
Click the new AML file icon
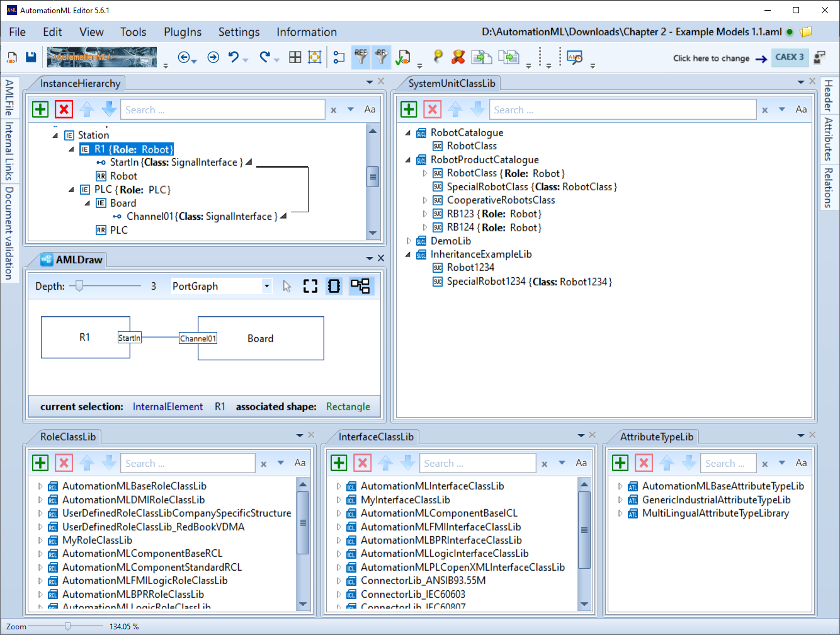point(12,57)
